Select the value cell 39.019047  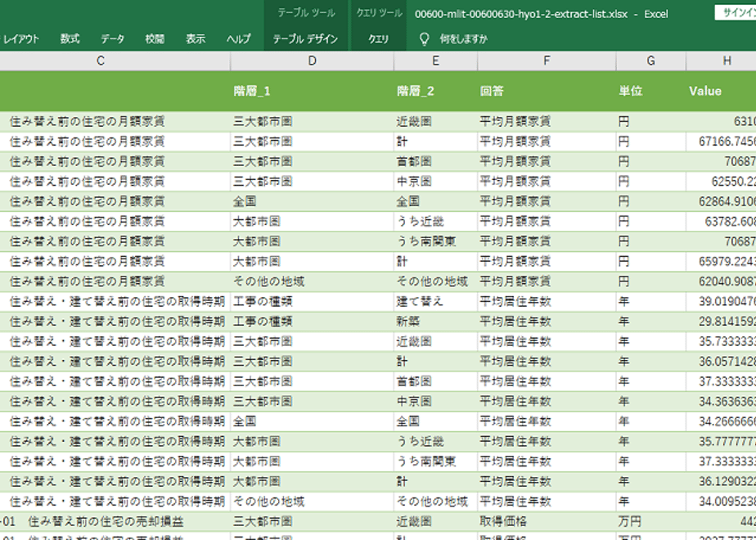[x=722, y=302]
